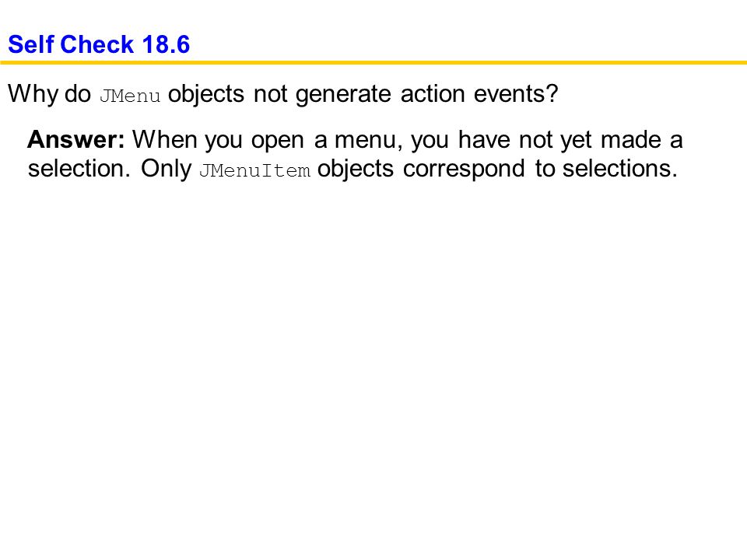
Task: Select the yellow divider line under the title
Action: pyautogui.click(x=373, y=62)
